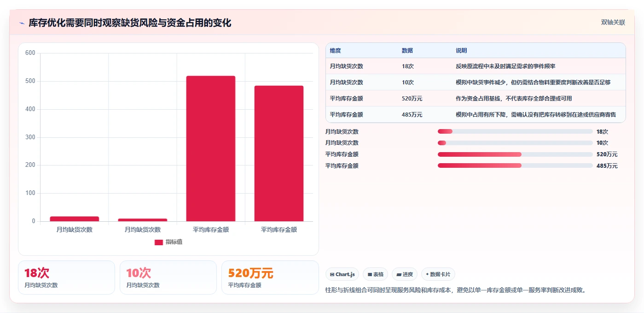Screen dimensions: 644x313
Task: Click the 指标值 legend label
Action: pos(174,242)
